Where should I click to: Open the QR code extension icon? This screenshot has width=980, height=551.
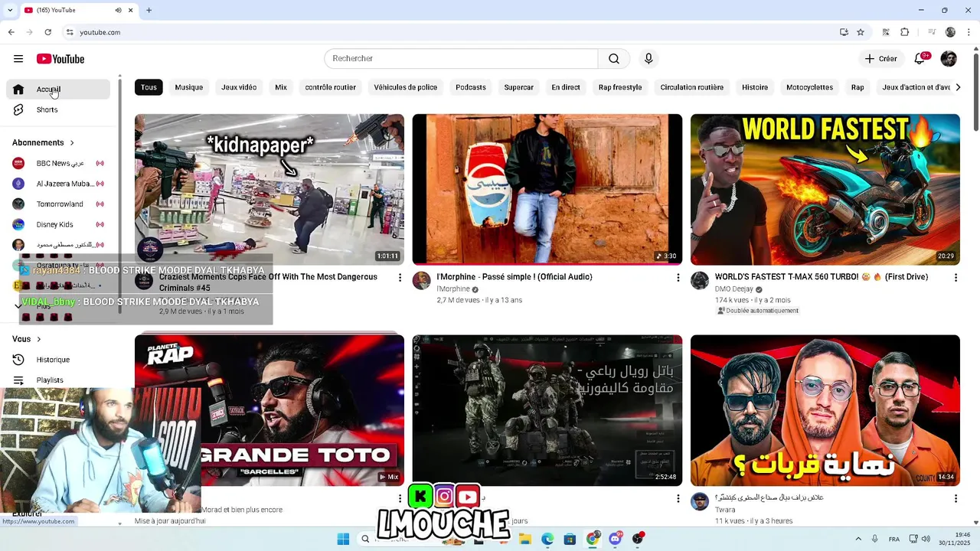[x=886, y=32]
